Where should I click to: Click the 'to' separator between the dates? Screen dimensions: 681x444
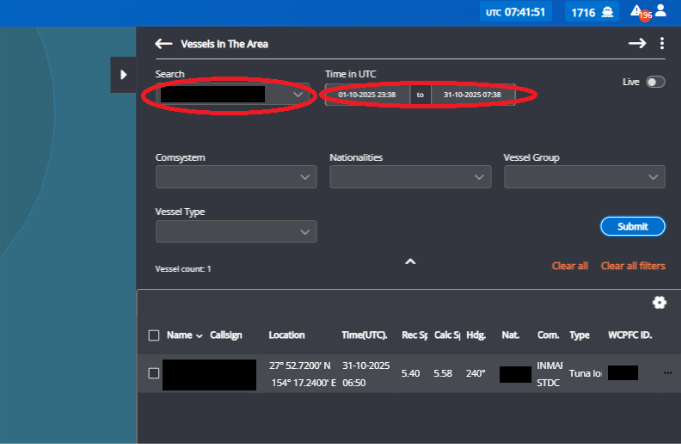[420, 95]
